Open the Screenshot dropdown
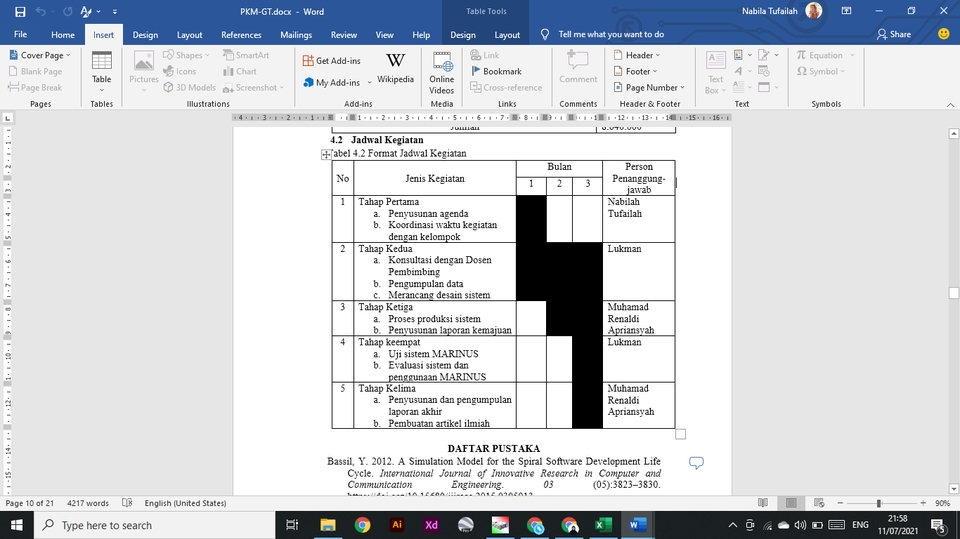The image size is (960, 539). [x=253, y=88]
